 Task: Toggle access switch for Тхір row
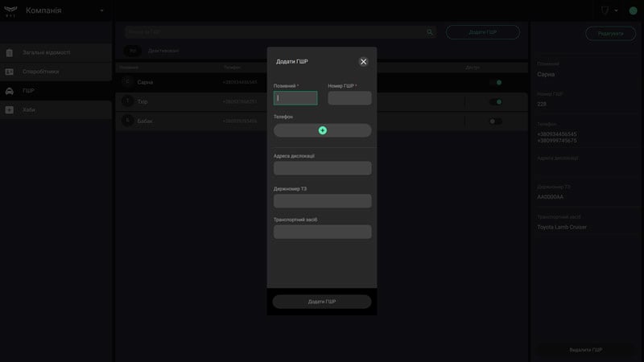pos(496,102)
